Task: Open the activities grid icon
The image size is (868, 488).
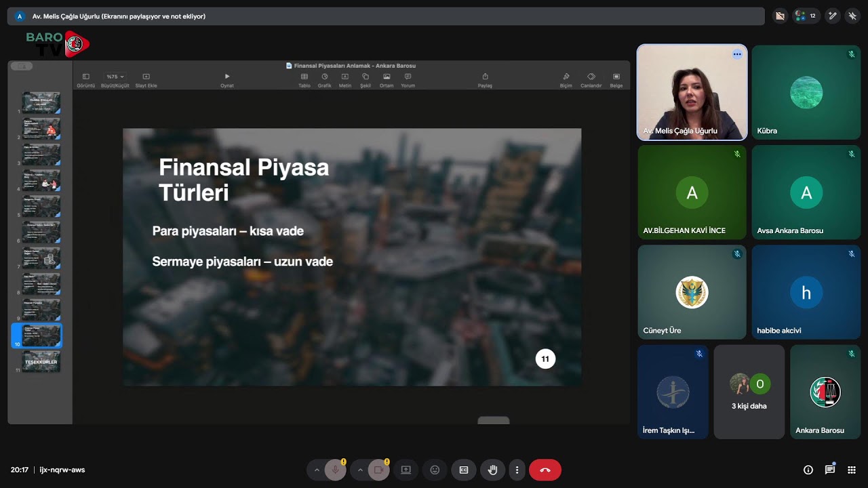Action: 852,470
